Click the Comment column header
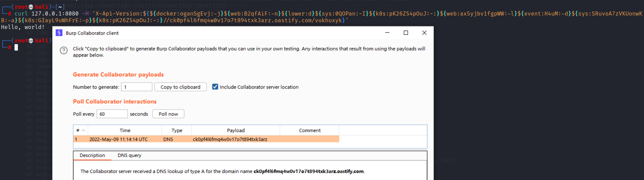Viewport: 644px width, 180px height. tap(310, 130)
